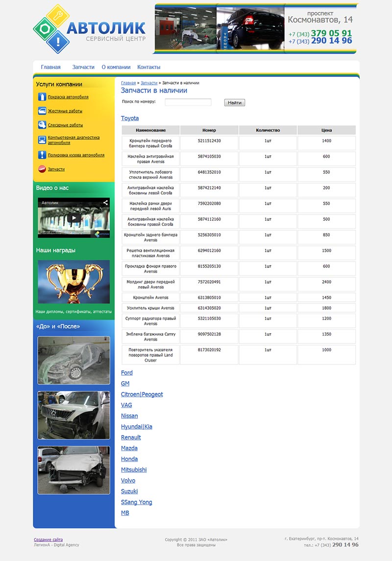Play the Автолик video
The image size is (392, 561).
pyautogui.click(x=73, y=218)
